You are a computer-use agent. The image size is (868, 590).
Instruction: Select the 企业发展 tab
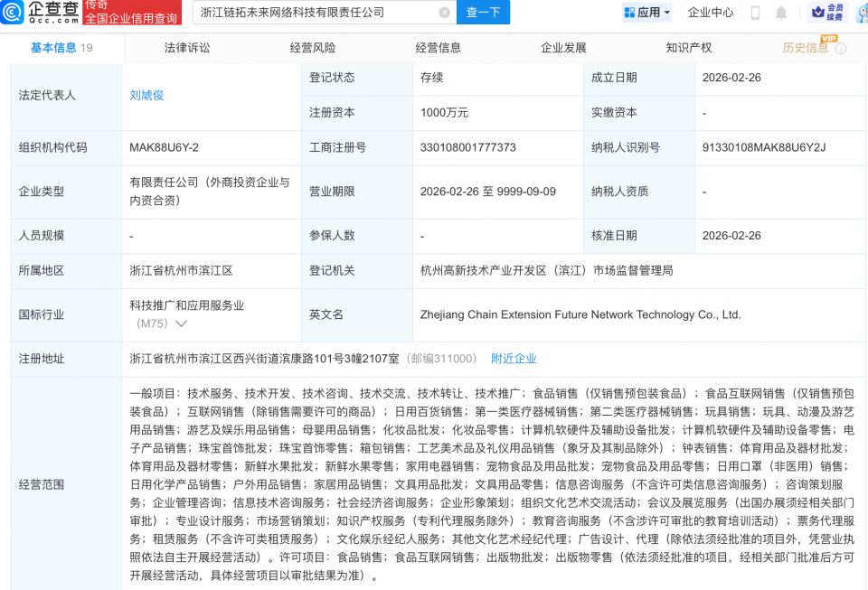tap(563, 48)
